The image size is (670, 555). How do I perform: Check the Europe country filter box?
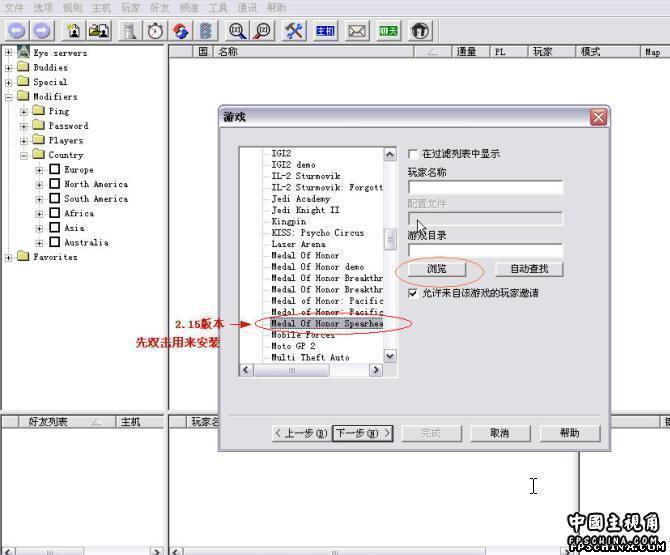pyautogui.click(x=54, y=169)
